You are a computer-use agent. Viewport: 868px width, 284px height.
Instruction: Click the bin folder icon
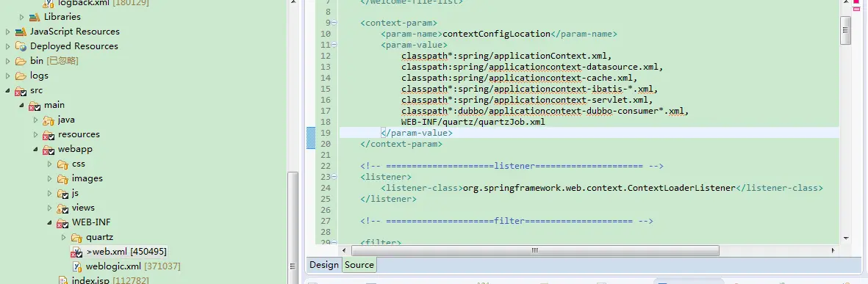point(21,61)
